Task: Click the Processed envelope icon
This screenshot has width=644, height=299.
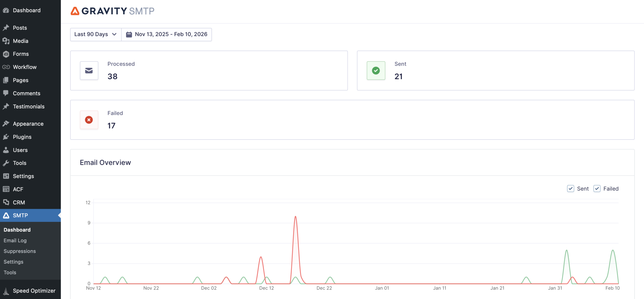Action: tap(89, 71)
